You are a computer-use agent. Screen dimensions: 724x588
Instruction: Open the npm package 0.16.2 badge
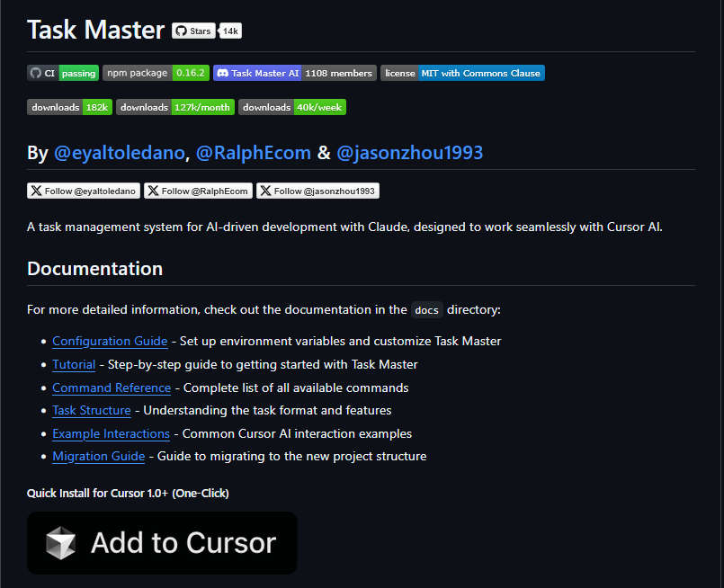[x=156, y=73]
